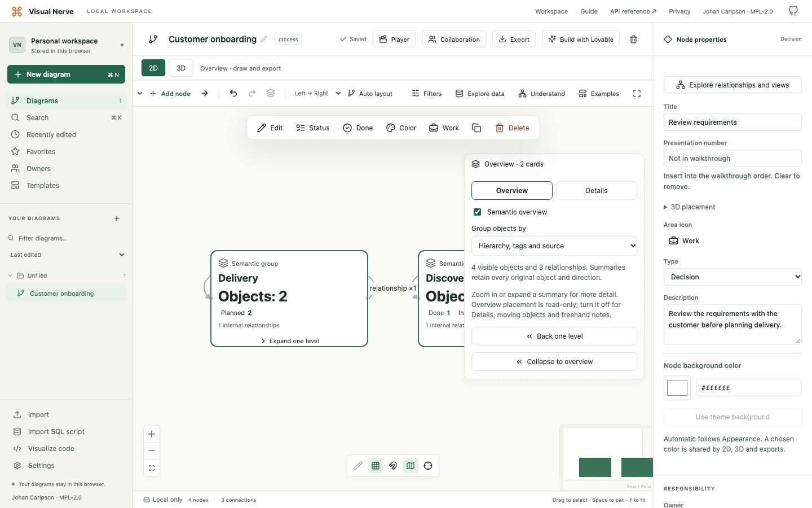Open the Last edited sort dropdown

(67, 255)
